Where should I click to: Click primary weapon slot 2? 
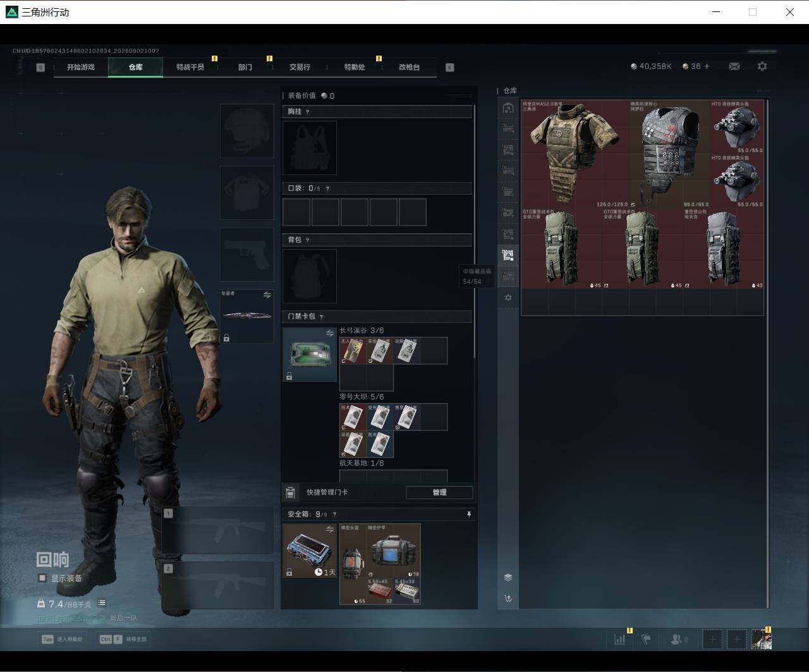click(218, 585)
